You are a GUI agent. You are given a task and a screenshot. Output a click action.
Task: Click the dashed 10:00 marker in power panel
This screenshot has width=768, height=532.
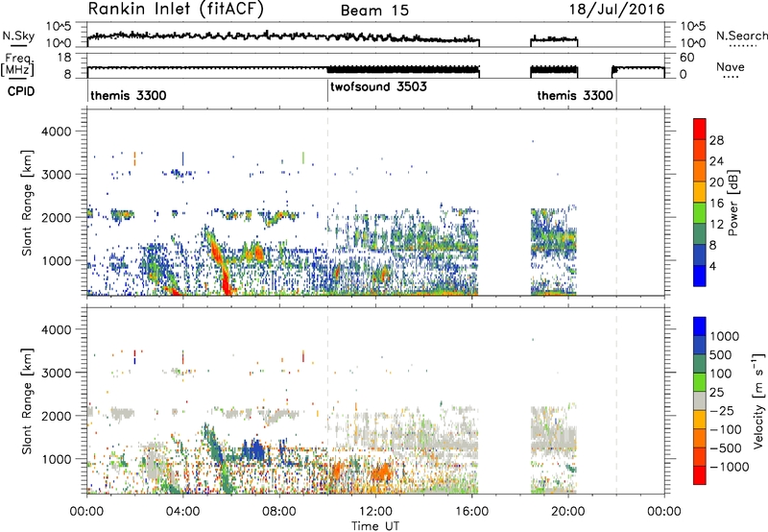coord(327,202)
